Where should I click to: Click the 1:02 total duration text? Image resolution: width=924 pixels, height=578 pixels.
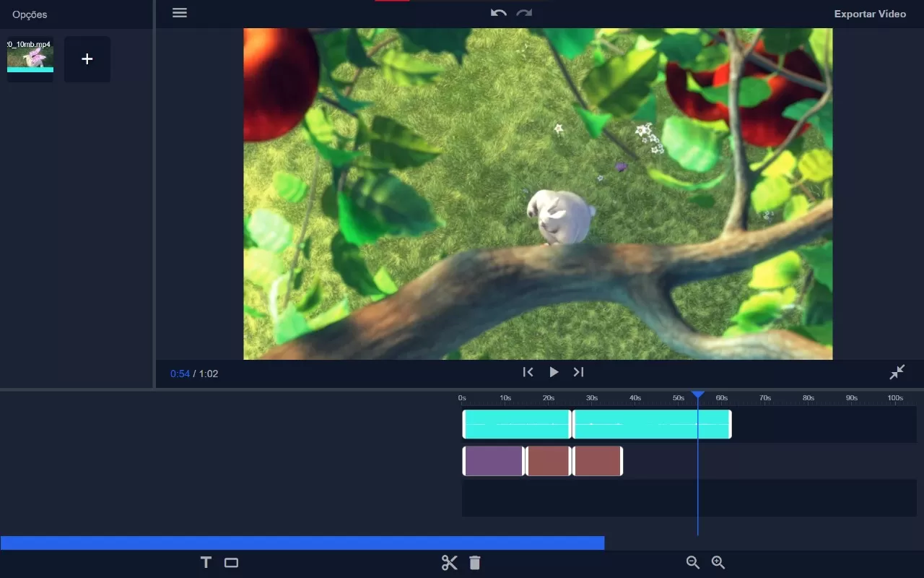[209, 374]
